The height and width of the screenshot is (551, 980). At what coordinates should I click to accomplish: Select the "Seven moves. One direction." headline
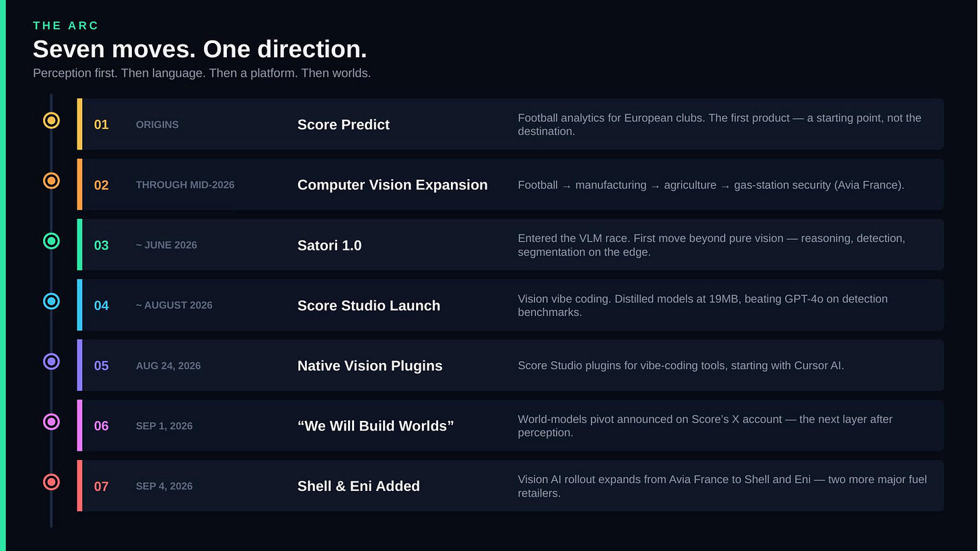[x=200, y=49]
